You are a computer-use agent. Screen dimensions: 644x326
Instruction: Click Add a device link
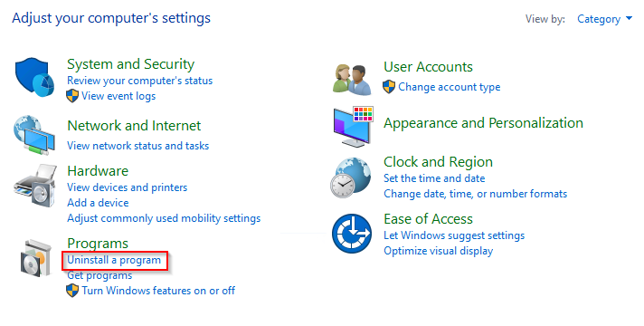click(98, 203)
